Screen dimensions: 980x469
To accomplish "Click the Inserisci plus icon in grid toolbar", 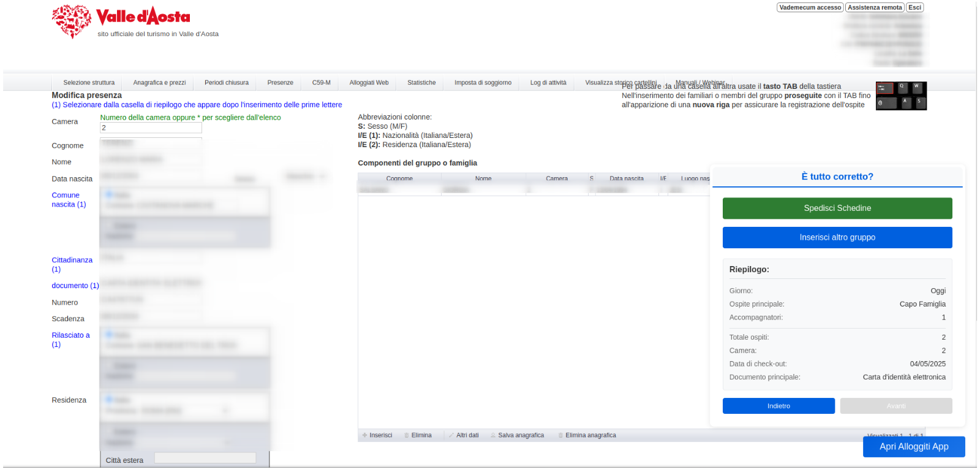I will click(x=365, y=435).
